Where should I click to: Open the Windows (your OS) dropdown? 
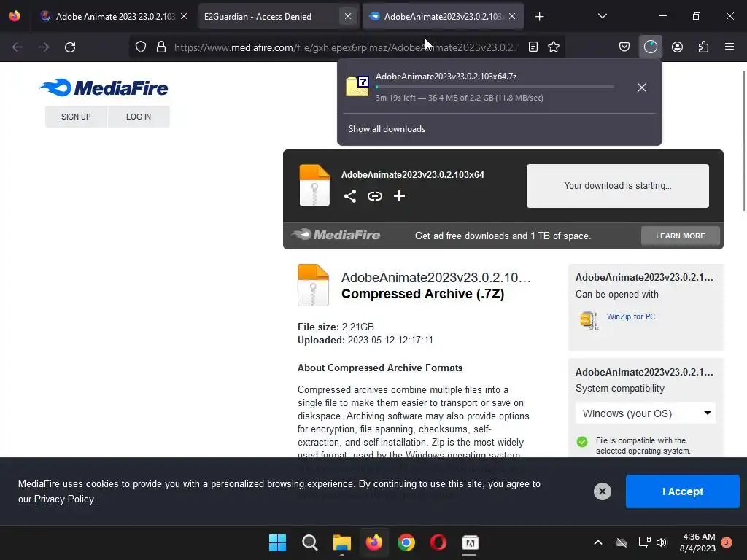pyautogui.click(x=646, y=413)
